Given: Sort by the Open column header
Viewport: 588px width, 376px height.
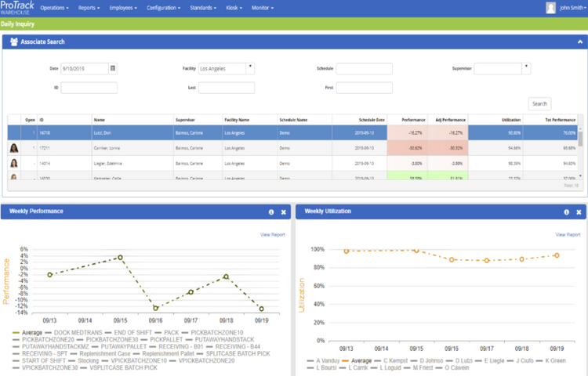Looking at the screenshot, I should [29, 120].
